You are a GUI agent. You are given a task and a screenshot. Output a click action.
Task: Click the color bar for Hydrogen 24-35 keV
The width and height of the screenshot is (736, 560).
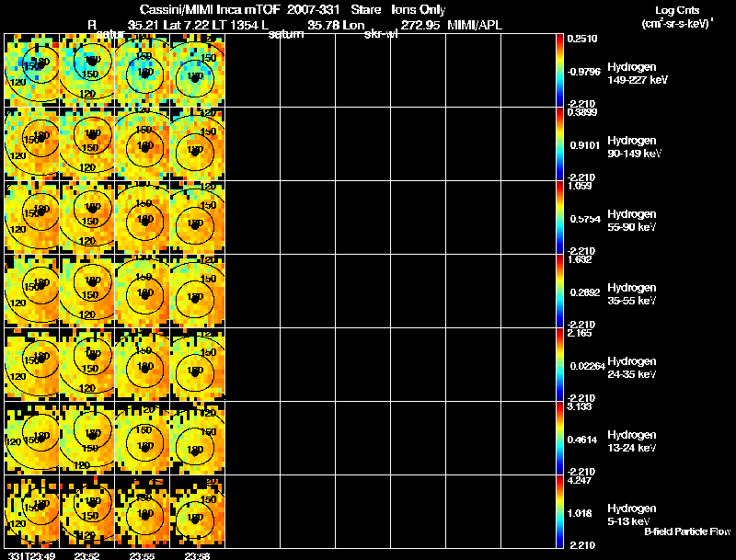click(x=559, y=365)
